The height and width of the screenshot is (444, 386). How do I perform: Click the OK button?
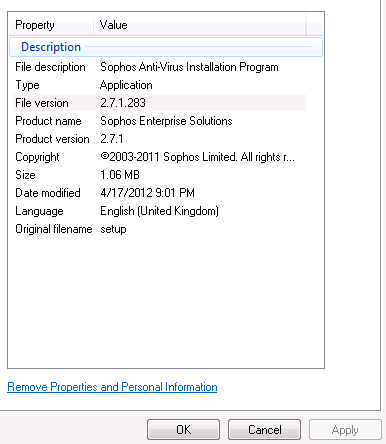coord(183,429)
